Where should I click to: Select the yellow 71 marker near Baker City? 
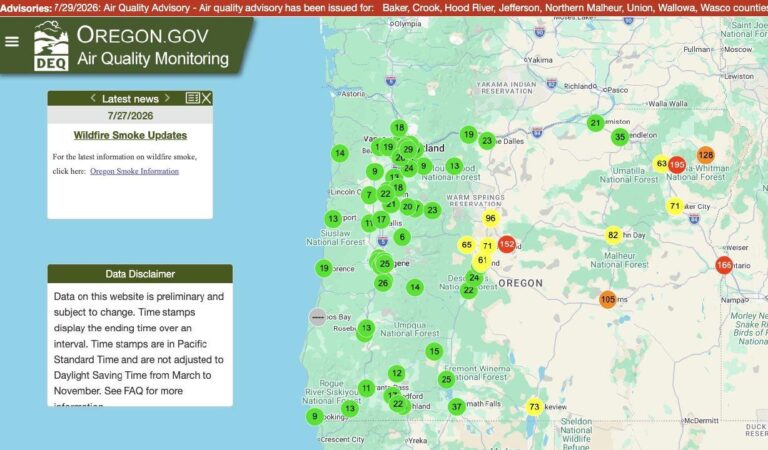(x=675, y=206)
